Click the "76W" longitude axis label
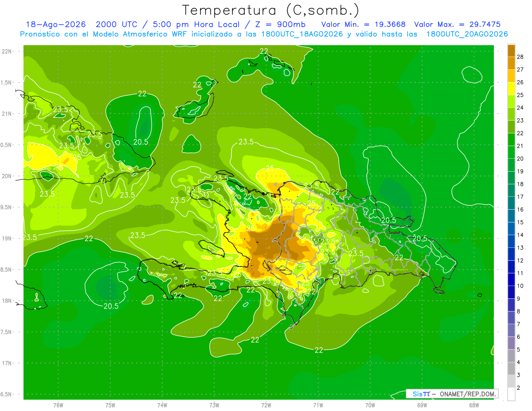 (x=58, y=405)
